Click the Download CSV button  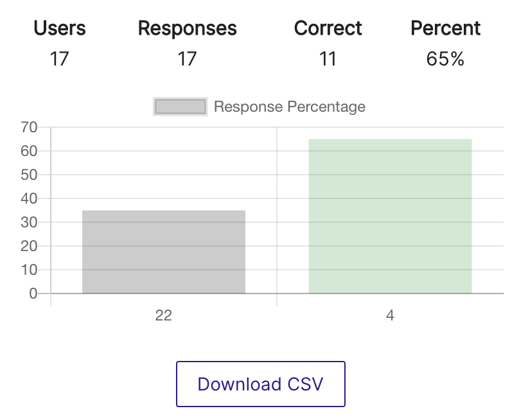(x=260, y=384)
